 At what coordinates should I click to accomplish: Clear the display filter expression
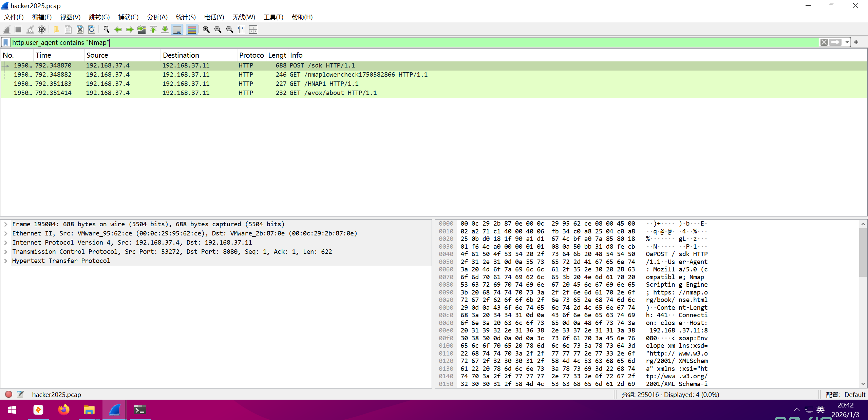coord(824,42)
